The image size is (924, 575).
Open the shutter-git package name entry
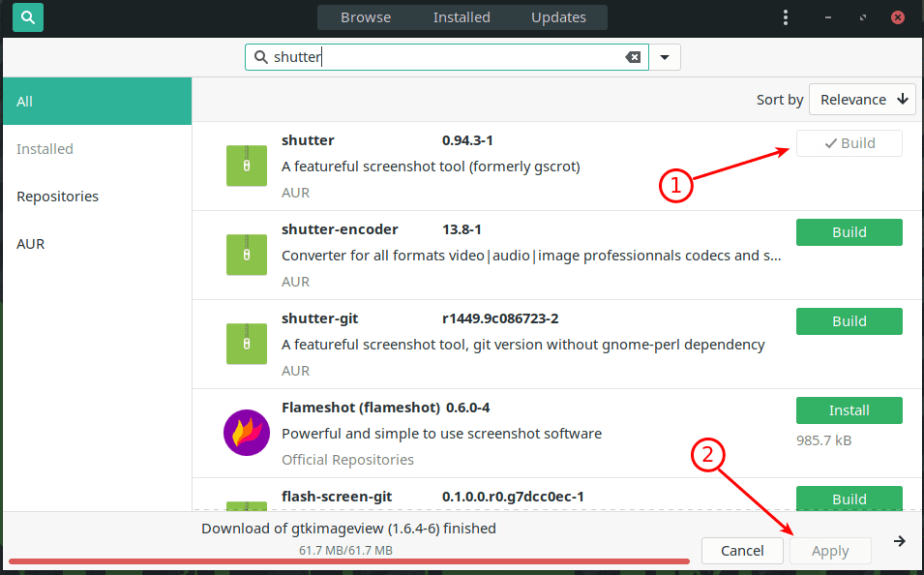pos(319,318)
